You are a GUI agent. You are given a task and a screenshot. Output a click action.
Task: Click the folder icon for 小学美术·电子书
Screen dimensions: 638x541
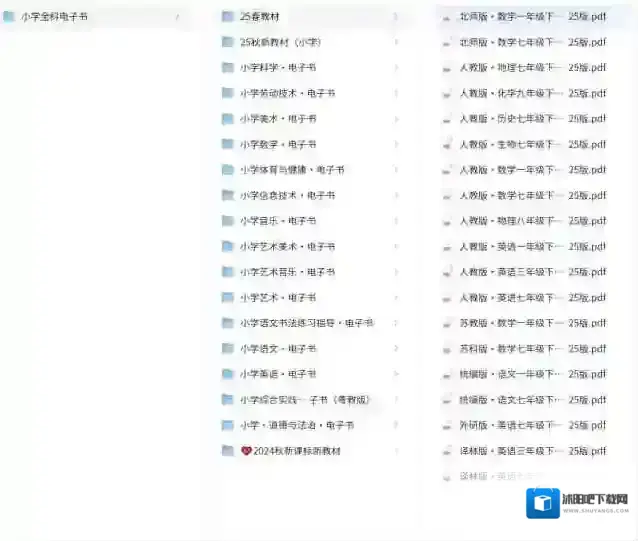(227, 119)
